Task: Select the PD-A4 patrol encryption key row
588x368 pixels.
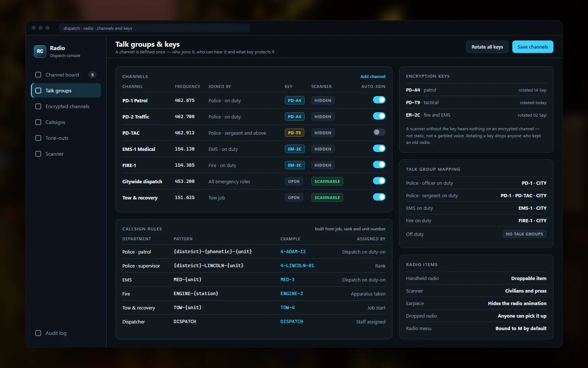Action: [x=476, y=90]
